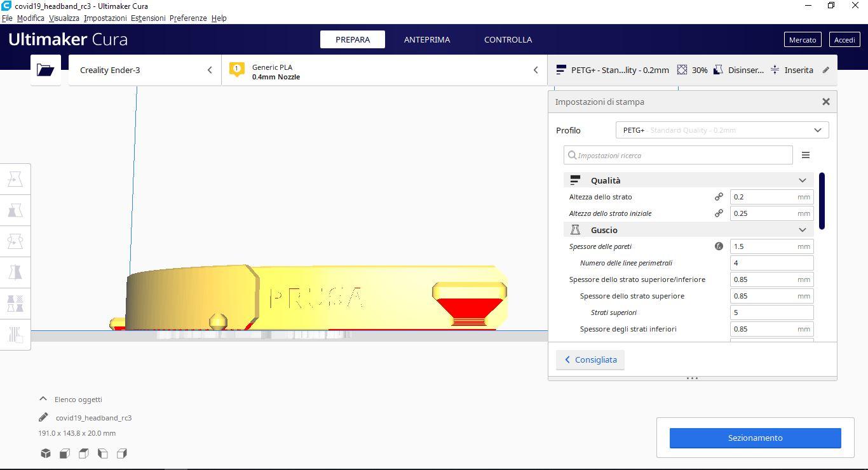Edit Spessore dello strato superiore/inferiore value field

(x=772, y=279)
